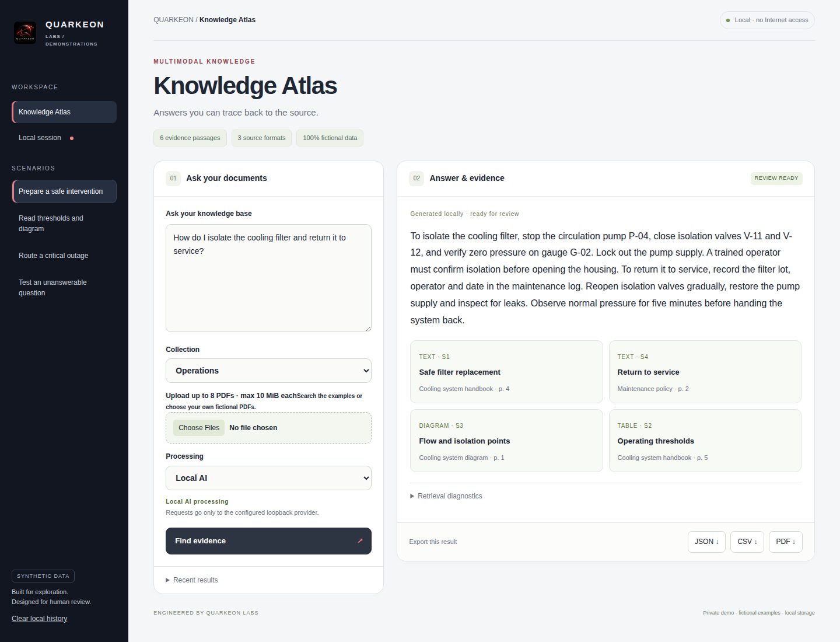
Task: Click the 6 evidence passages chip
Action: click(190, 138)
